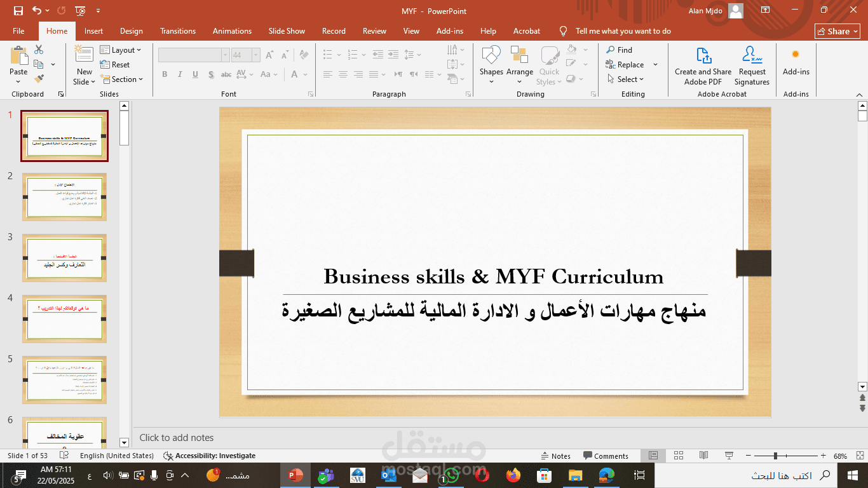Screen dimensions: 868x488
Task: Click the Add-ins icon on the ribbon
Action: click(x=796, y=55)
